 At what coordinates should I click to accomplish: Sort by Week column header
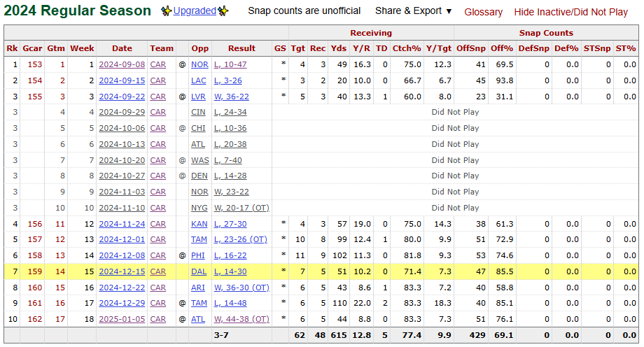pyautogui.click(x=82, y=48)
